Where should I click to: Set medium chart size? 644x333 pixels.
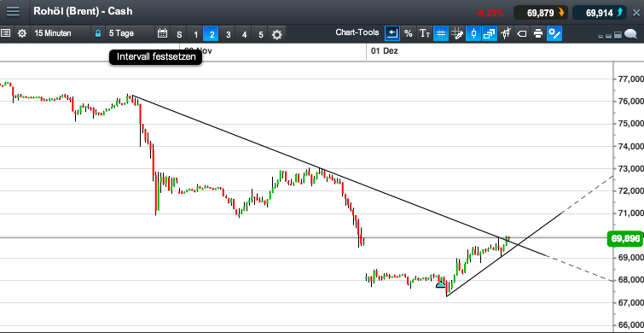[x=609, y=36]
